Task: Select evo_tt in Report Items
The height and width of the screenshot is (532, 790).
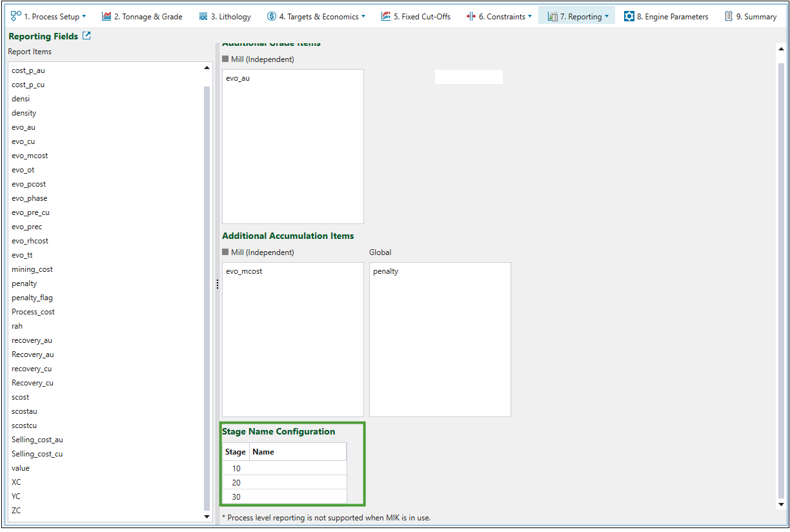Action: click(x=23, y=255)
